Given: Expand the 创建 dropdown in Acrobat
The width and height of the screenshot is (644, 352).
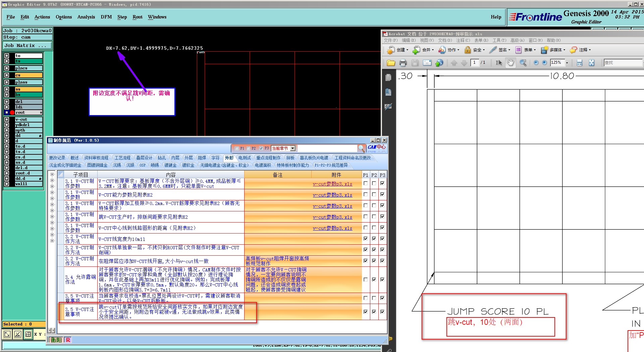Looking at the screenshot, I should click(407, 50).
